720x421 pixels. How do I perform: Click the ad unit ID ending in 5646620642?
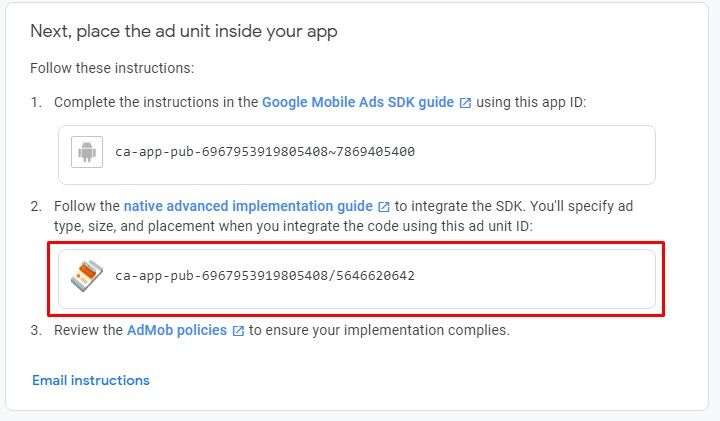click(x=265, y=275)
